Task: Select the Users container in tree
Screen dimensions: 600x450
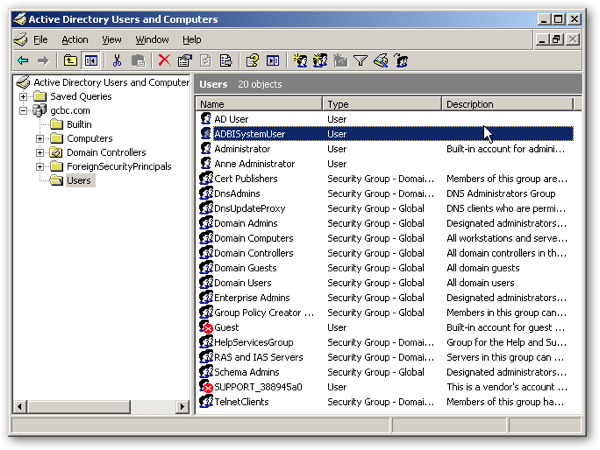Action: (79, 181)
